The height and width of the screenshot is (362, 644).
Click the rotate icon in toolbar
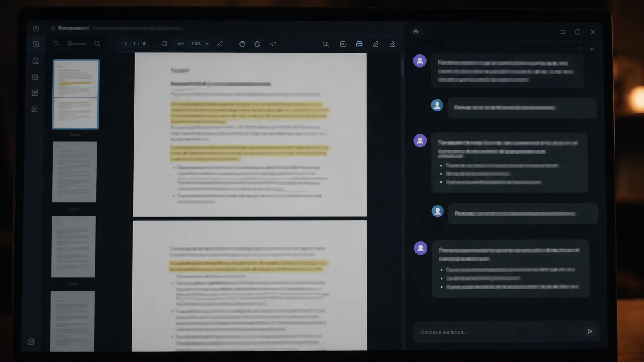(273, 44)
